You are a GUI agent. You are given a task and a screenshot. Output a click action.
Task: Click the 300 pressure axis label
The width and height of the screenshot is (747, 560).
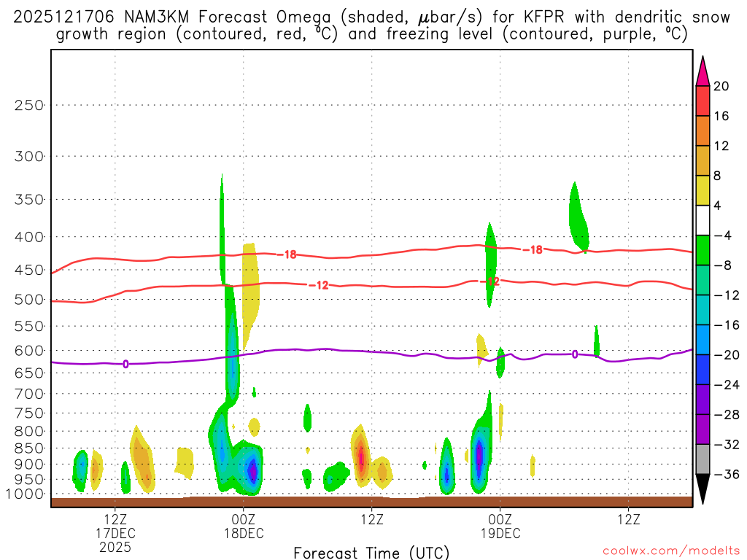coord(29,156)
